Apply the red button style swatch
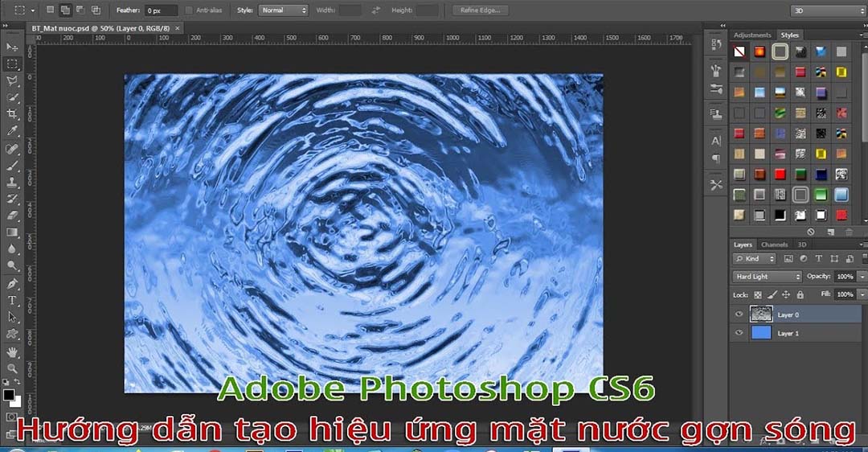Screen dimensions: 868x452 [780, 174]
